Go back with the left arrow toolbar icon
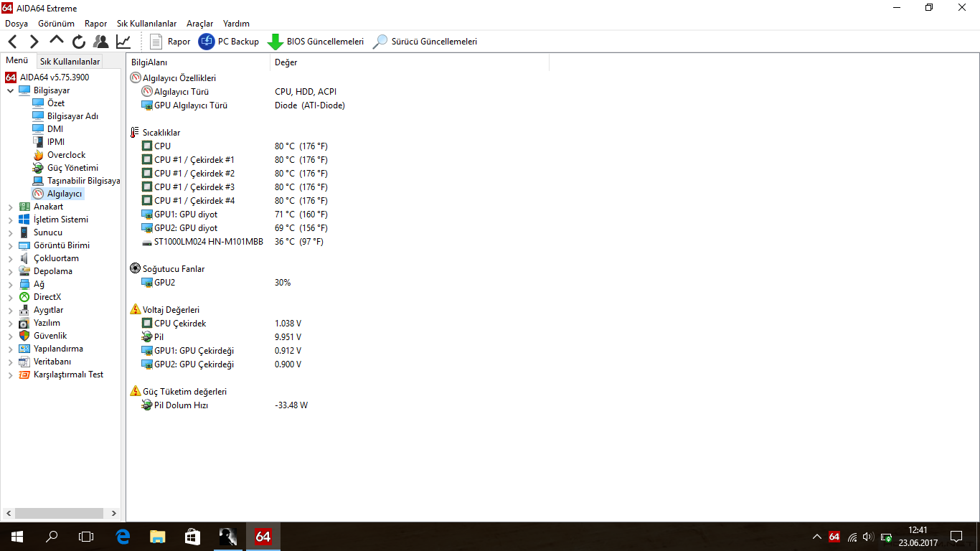This screenshot has width=980, height=551. click(13, 42)
